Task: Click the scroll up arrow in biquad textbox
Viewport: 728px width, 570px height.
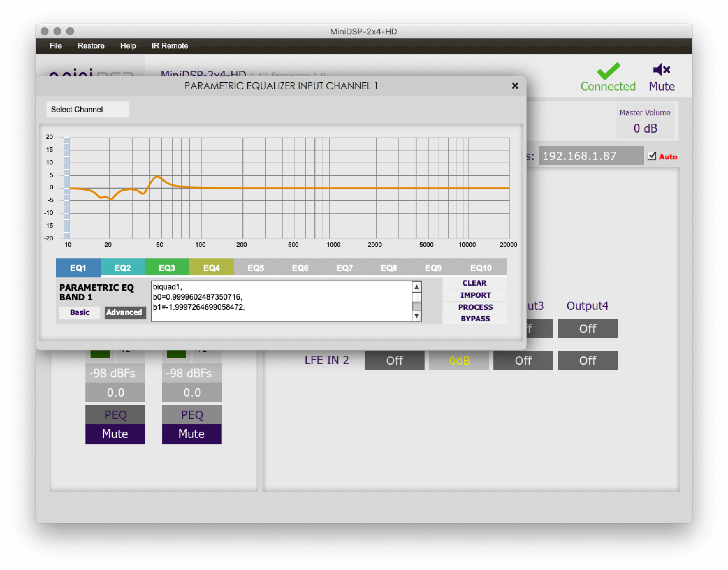Action: point(416,287)
